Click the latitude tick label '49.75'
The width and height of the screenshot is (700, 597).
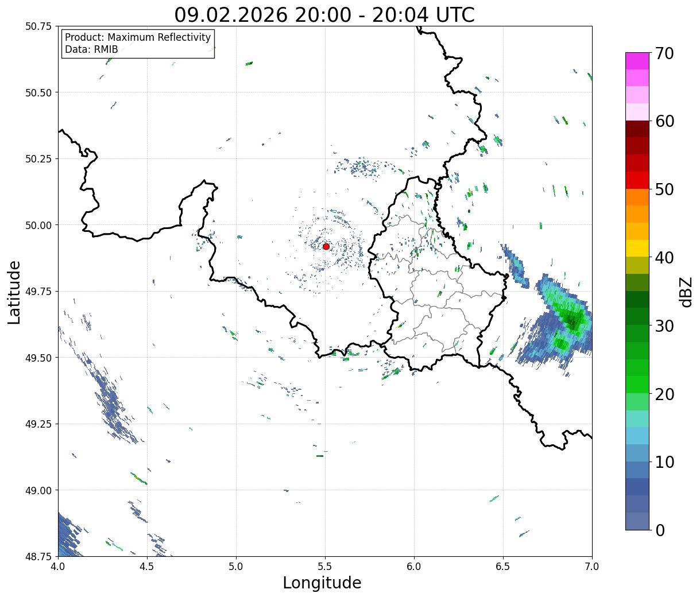[38, 292]
